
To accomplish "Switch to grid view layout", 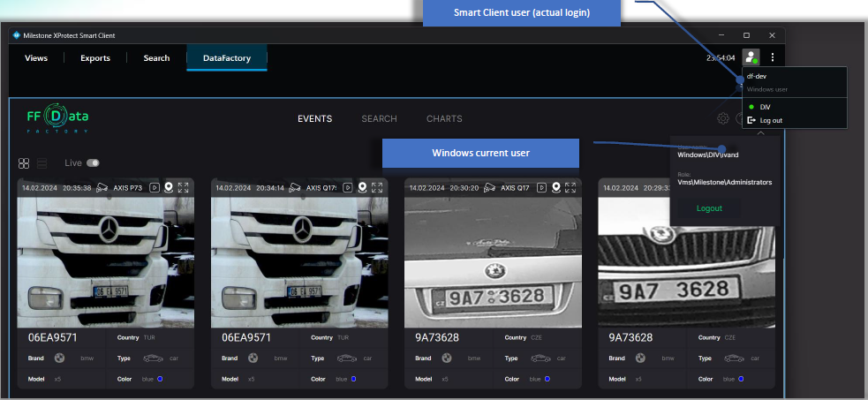I will tap(24, 163).
